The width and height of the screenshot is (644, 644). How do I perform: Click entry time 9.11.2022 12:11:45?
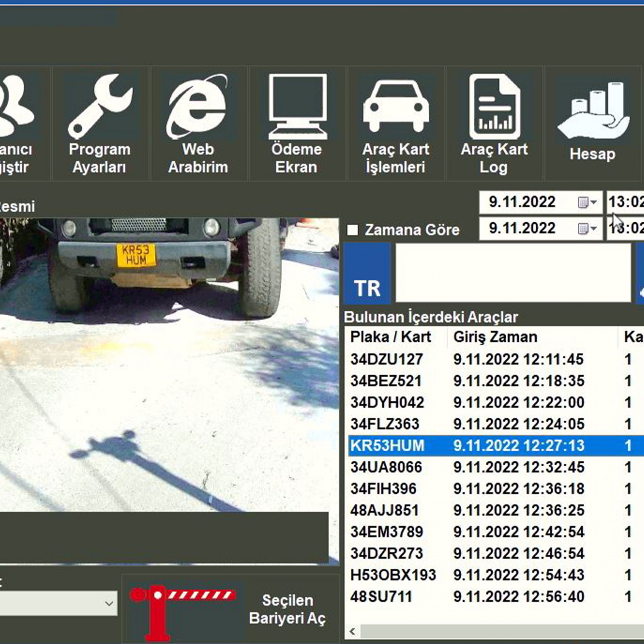[x=518, y=359]
